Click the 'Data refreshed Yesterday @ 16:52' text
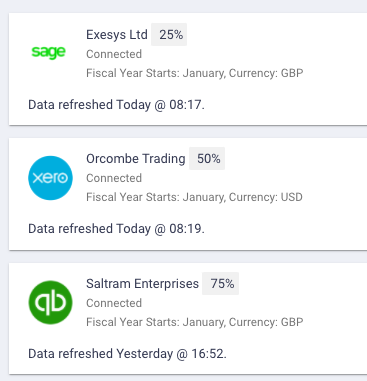Screen dimensions: 367x381 tap(127, 354)
